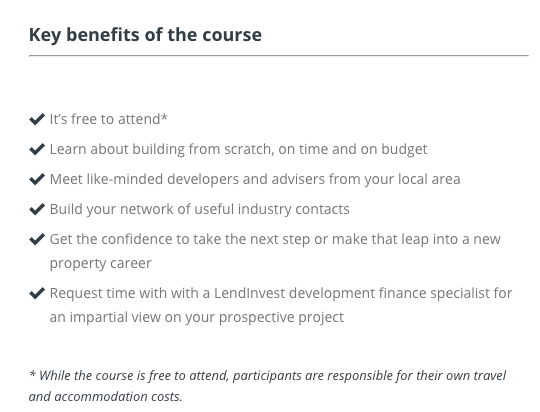This screenshot has height=412, width=540.
Task: Select the checkmark before "Request time with"
Action: pos(37,293)
